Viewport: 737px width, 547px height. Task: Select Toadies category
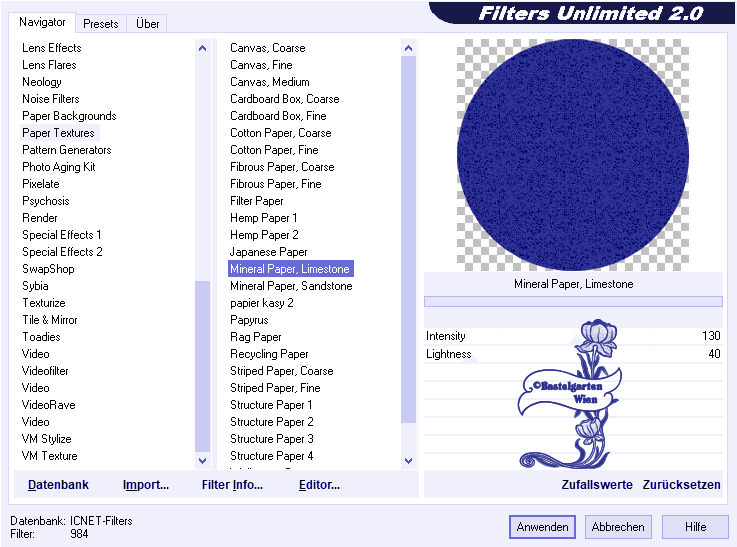pyautogui.click(x=41, y=336)
